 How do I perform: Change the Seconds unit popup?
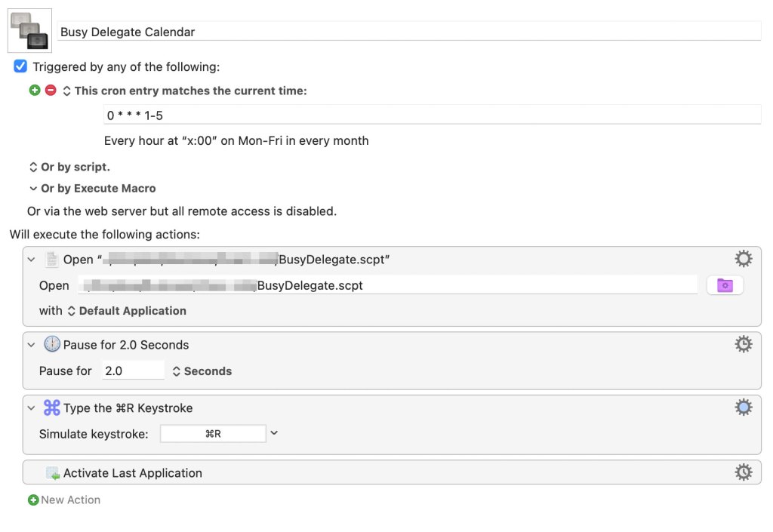pos(202,371)
